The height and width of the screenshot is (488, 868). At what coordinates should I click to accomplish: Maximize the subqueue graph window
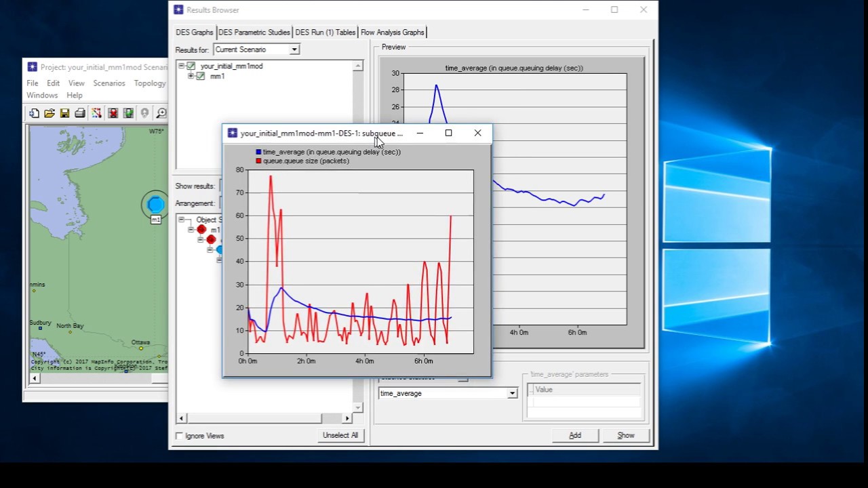(448, 133)
